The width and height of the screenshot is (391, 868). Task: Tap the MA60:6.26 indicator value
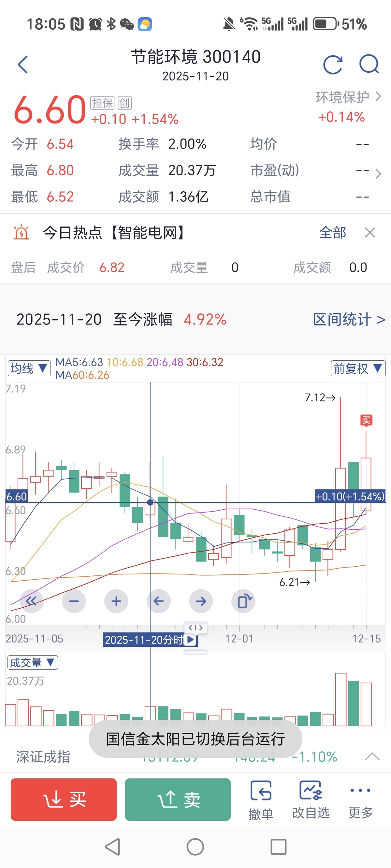click(82, 375)
